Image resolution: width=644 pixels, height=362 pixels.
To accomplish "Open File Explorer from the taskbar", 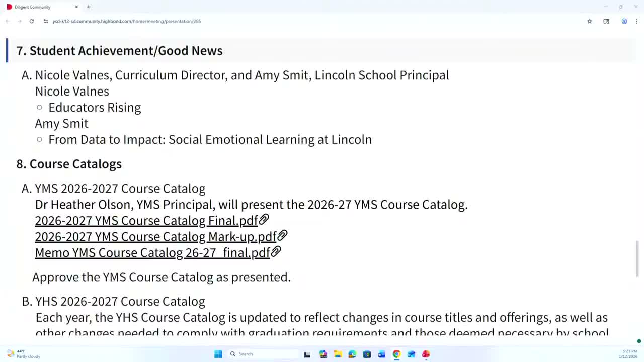I will click(338, 354).
